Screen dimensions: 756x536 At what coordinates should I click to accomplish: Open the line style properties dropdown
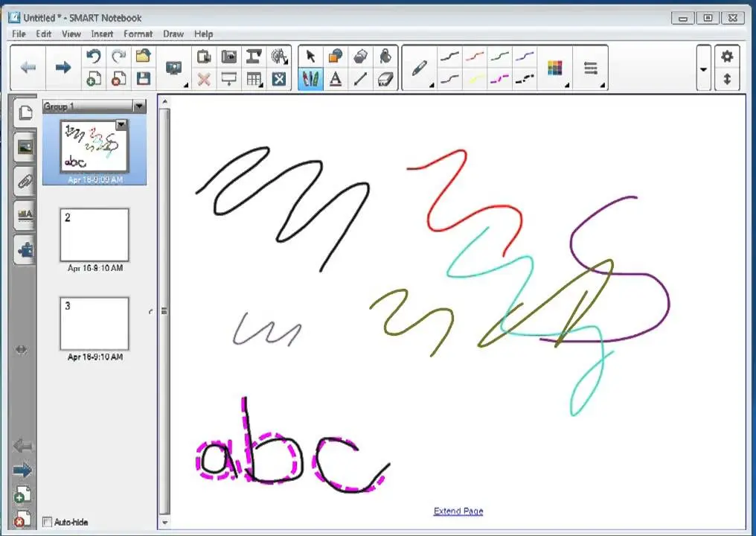[x=591, y=68]
